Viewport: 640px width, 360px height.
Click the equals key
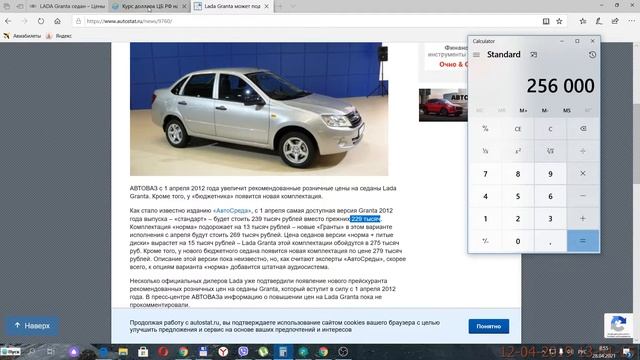[583, 241]
